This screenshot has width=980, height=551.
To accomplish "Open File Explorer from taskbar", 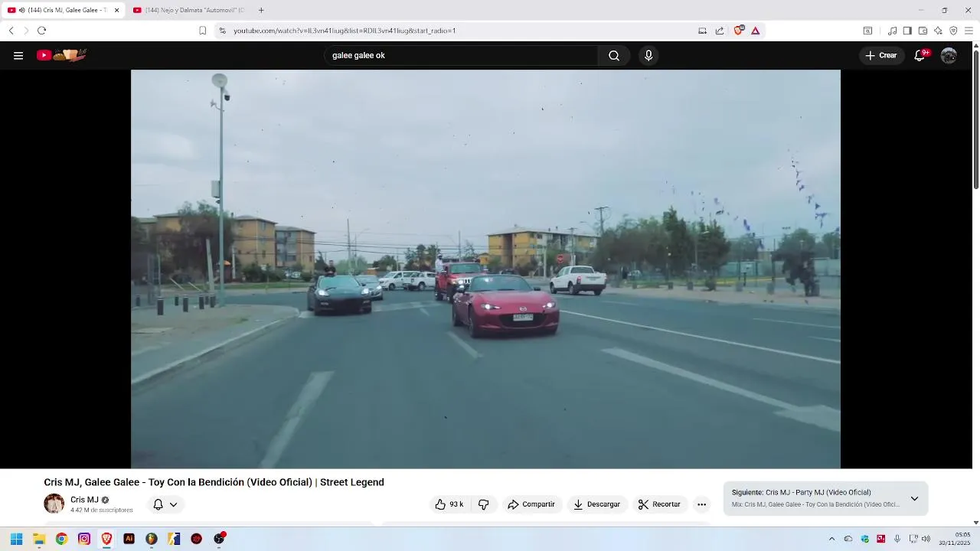I will point(39,539).
